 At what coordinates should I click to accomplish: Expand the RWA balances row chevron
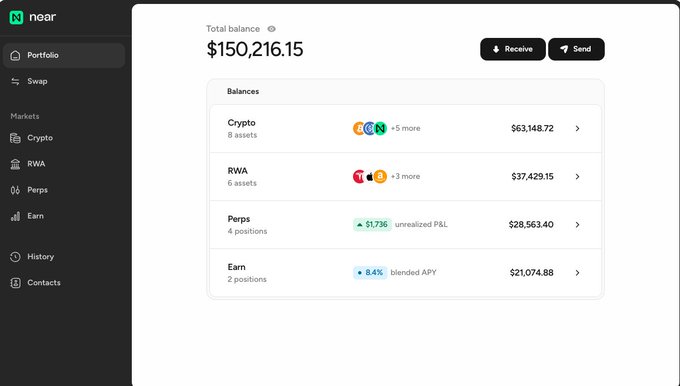pos(577,177)
